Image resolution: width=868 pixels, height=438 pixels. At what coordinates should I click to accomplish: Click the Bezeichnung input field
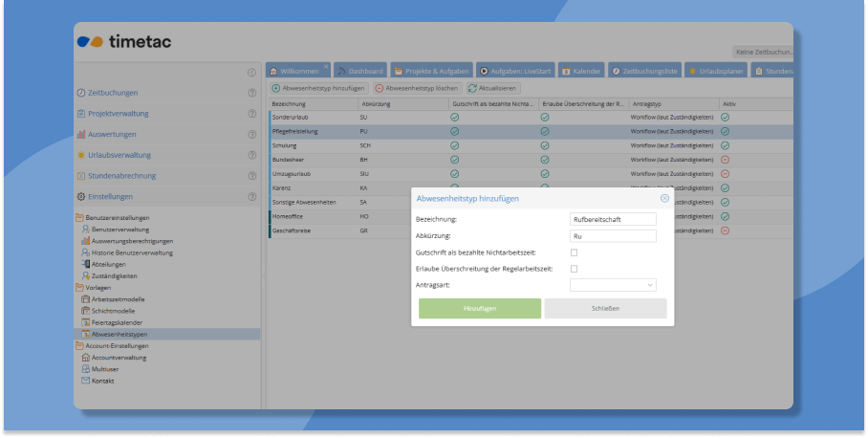[613, 219]
